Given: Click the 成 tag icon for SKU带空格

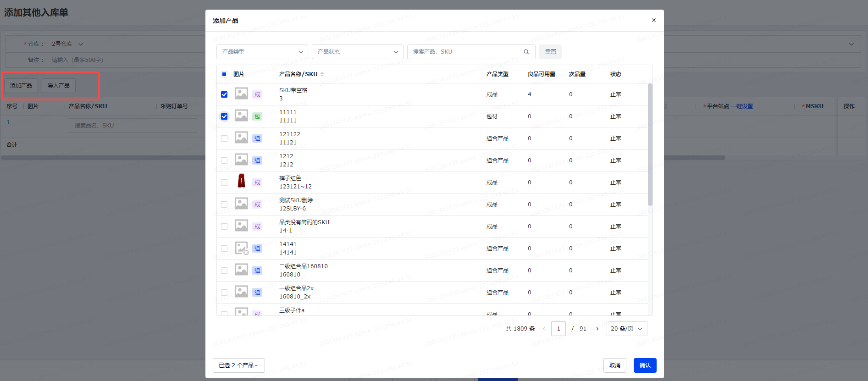Looking at the screenshot, I should tap(257, 94).
